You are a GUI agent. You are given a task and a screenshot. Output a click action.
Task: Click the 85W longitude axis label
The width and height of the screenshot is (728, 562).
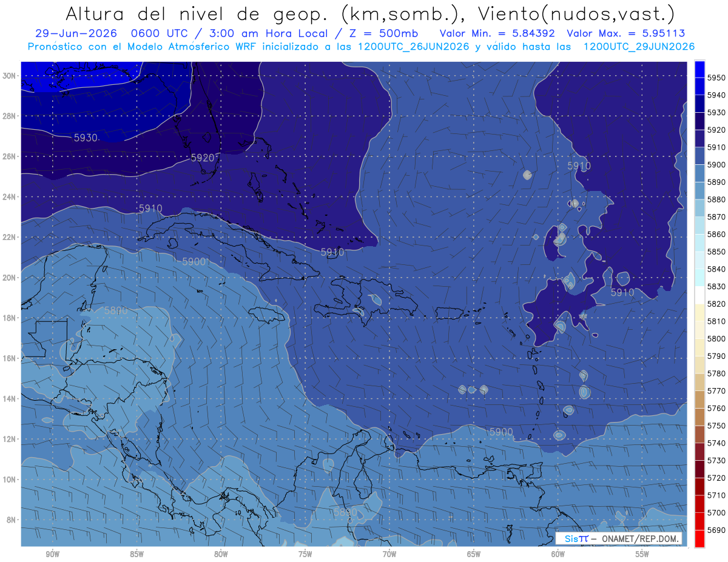click(x=136, y=554)
